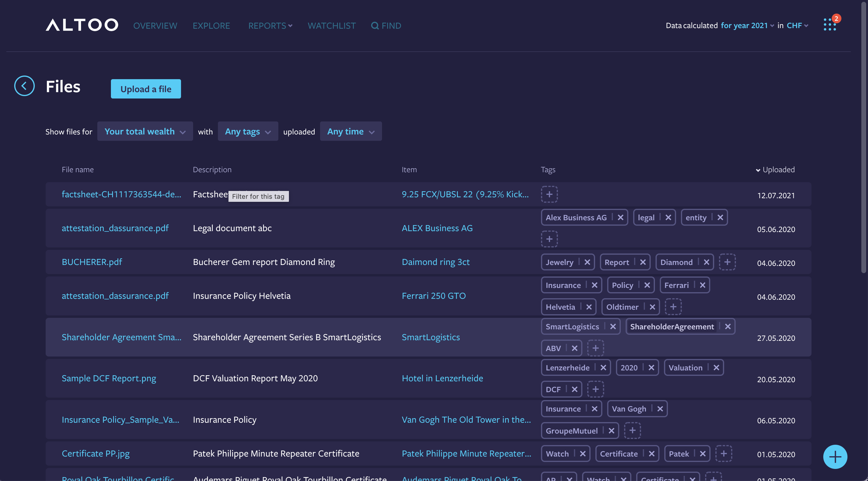The height and width of the screenshot is (481, 868).
Task: Open the ALEX Business AG item
Action: coord(437,228)
